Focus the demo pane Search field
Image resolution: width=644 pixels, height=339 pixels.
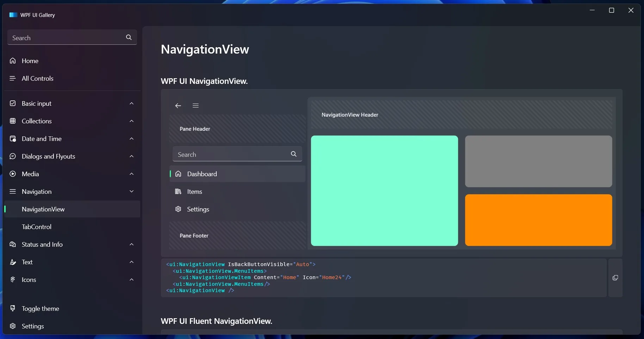237,154
